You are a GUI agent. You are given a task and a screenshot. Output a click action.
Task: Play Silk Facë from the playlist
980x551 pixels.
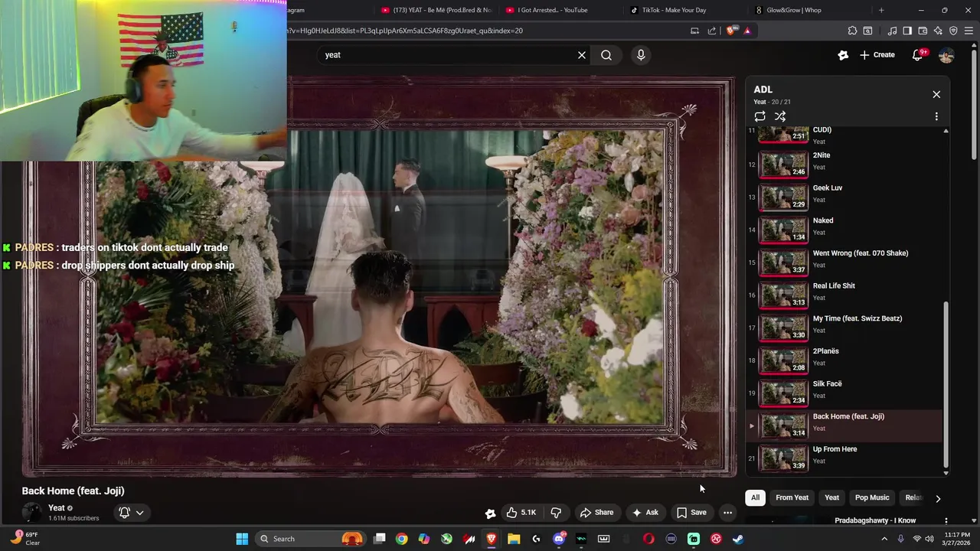pyautogui.click(x=846, y=393)
